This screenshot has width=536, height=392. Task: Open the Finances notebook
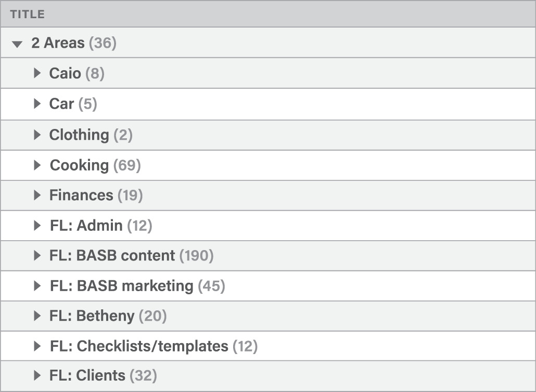81,195
